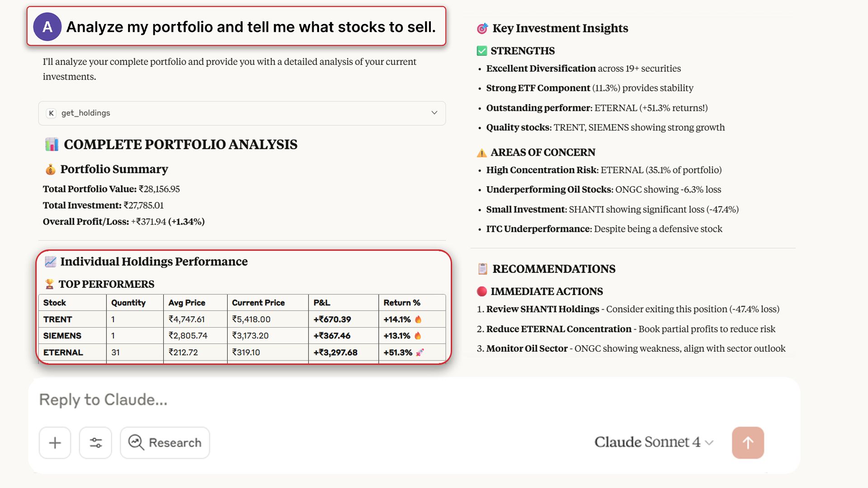This screenshot has width=868, height=488.
Task: Click the fire emoji next to TRENT return
Action: tap(419, 319)
